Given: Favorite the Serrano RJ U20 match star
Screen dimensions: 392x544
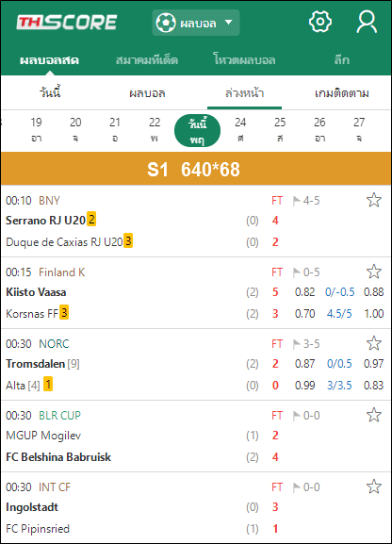Looking at the screenshot, I should [373, 200].
